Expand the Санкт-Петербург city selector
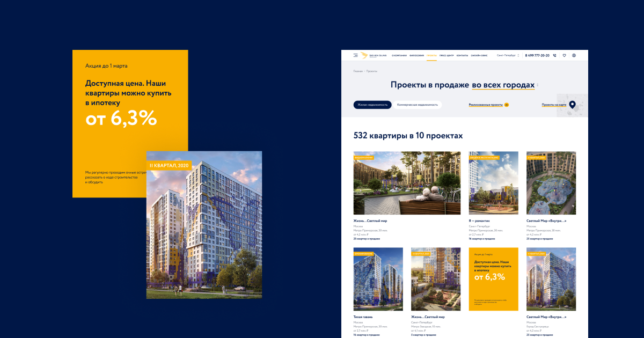This screenshot has height=338, width=644. 508,55
